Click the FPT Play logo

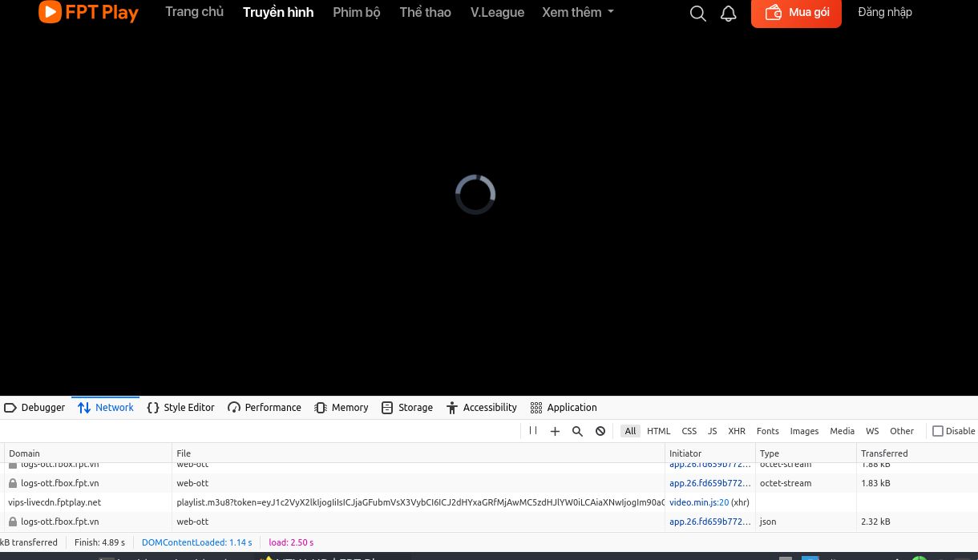(88, 12)
